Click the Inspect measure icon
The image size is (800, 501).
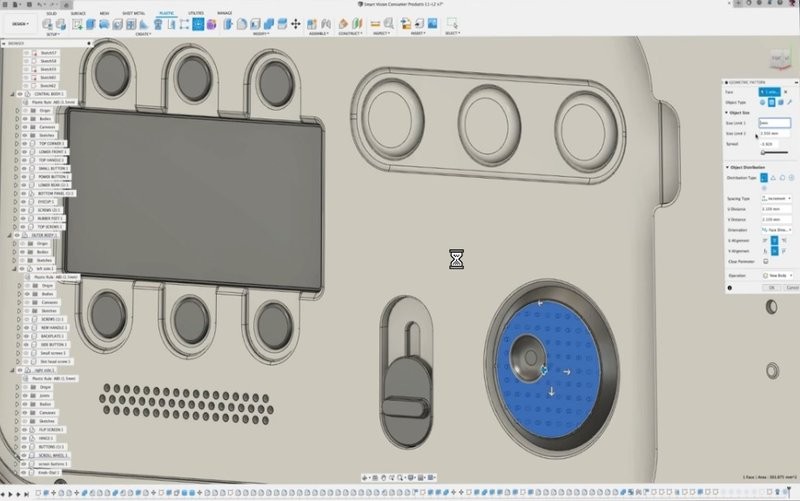point(375,23)
